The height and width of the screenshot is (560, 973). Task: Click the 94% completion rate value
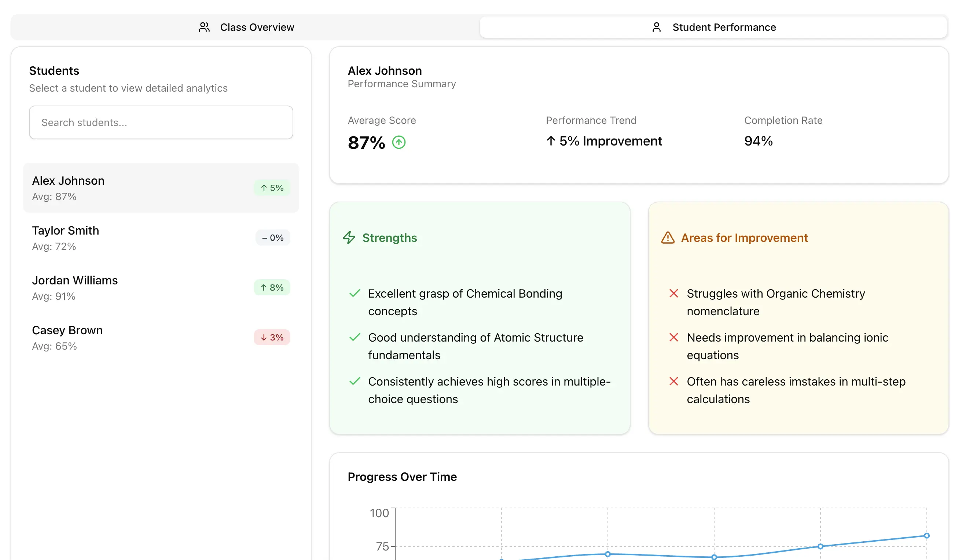click(x=758, y=141)
